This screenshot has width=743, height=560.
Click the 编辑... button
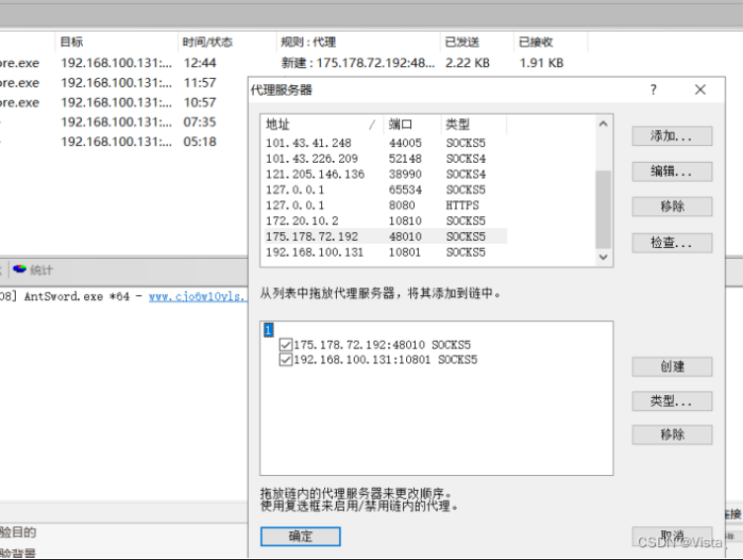[672, 172]
